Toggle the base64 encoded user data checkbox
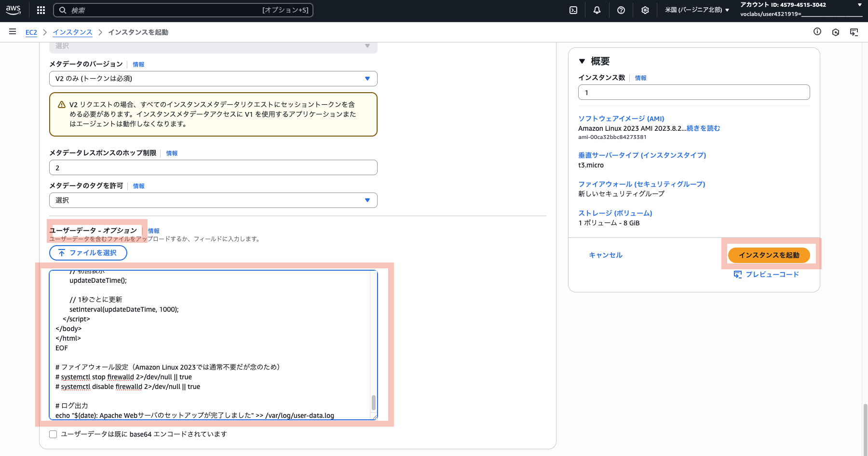Image resolution: width=868 pixels, height=456 pixels. coord(53,434)
